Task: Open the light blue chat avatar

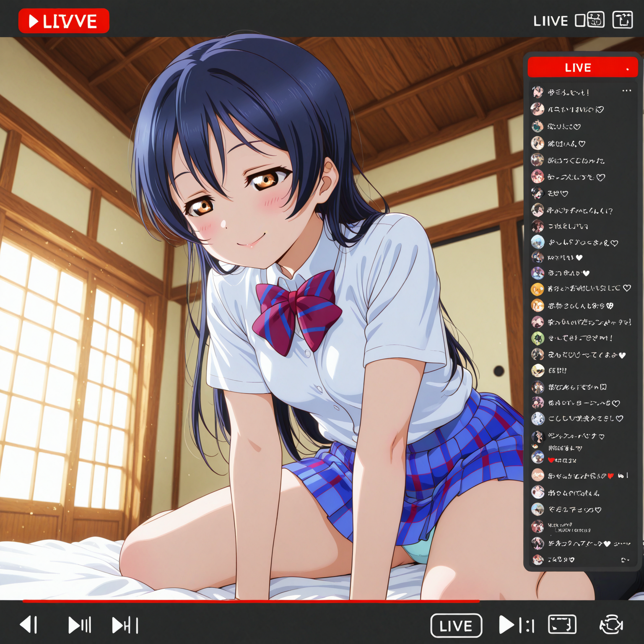Action: click(x=538, y=242)
